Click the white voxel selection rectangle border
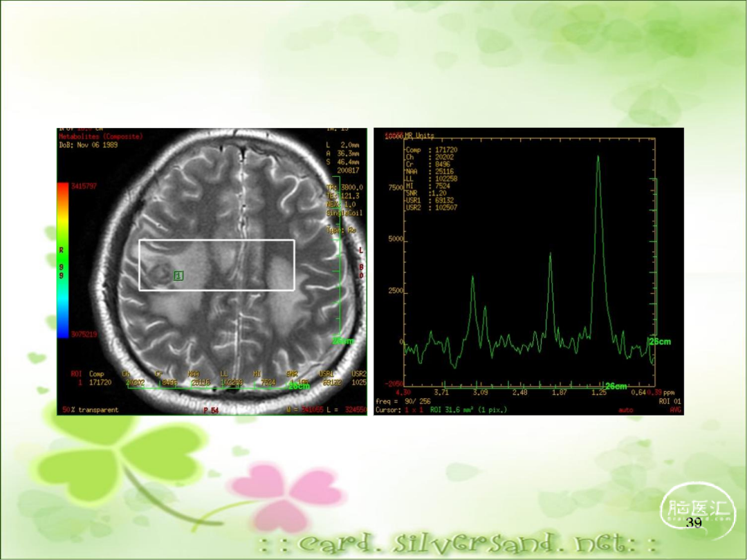Image resolution: width=747 pixels, height=560 pixels. 216,241
